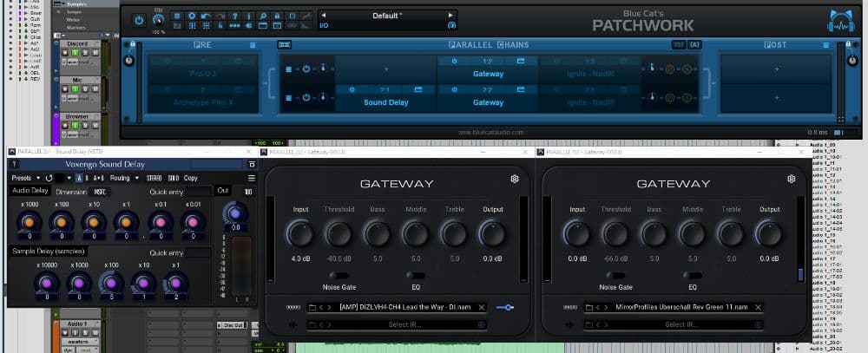Click the Voxengo Sound Delay help question mark
The height and width of the screenshot is (353, 868).
(x=15, y=164)
